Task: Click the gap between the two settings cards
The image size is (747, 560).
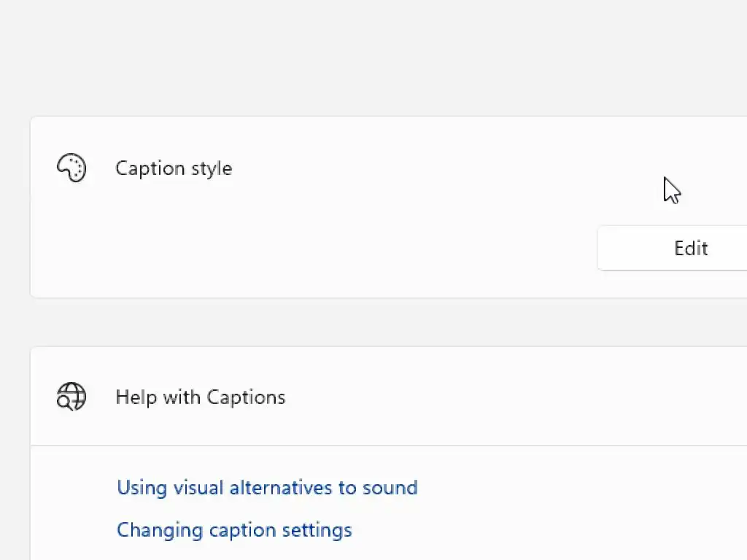Action: (x=365, y=322)
